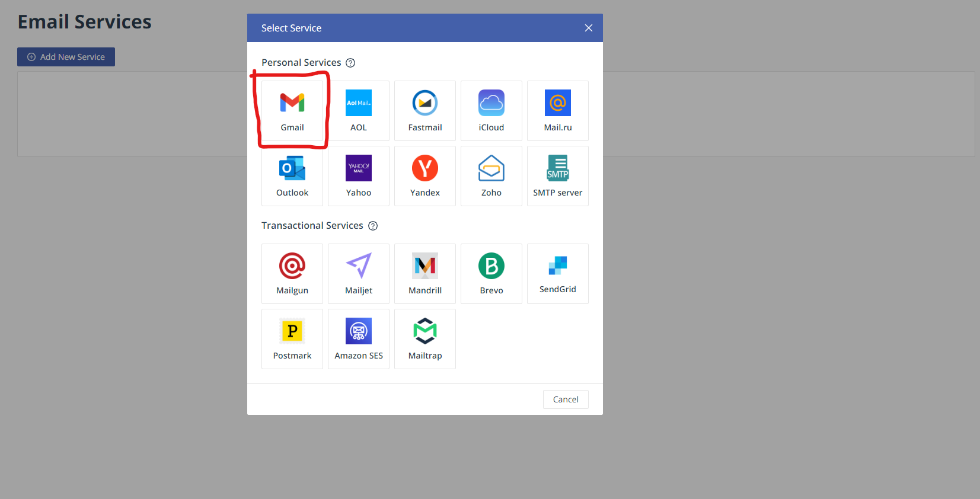
Task: Click the Personal Services section label
Action: click(301, 62)
